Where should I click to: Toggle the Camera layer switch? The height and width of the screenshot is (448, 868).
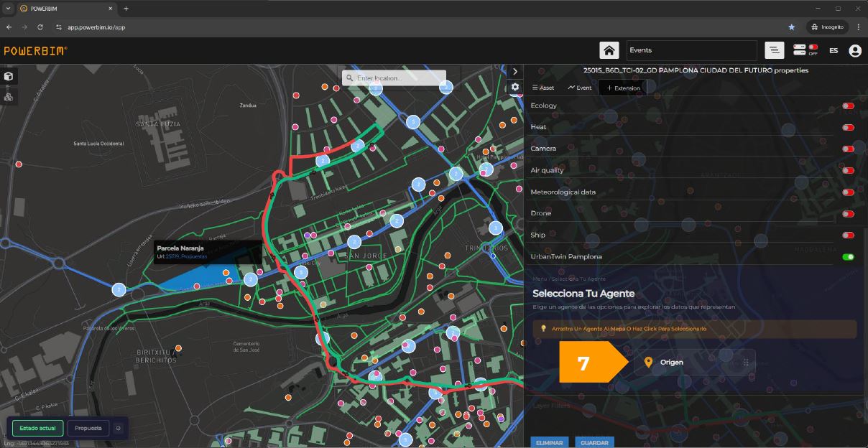click(x=849, y=149)
